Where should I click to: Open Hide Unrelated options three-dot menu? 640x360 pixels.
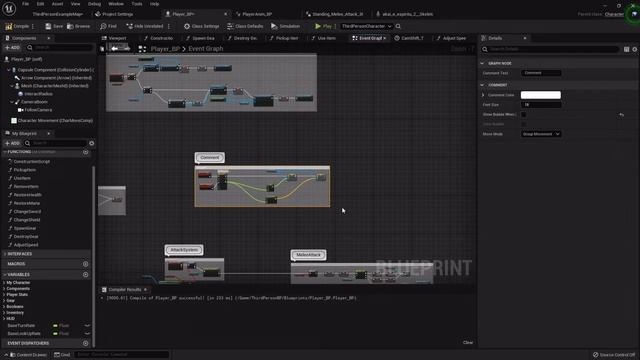(169, 26)
